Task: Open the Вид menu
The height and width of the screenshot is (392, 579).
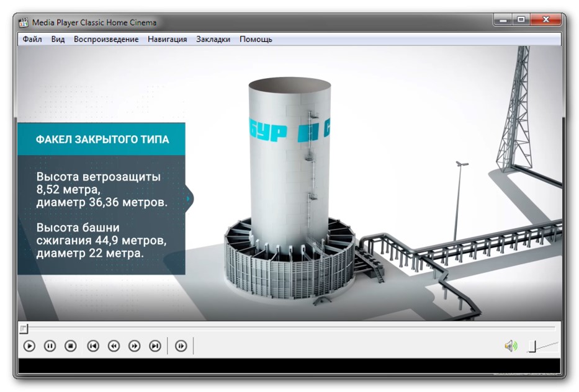Action: pyautogui.click(x=58, y=39)
